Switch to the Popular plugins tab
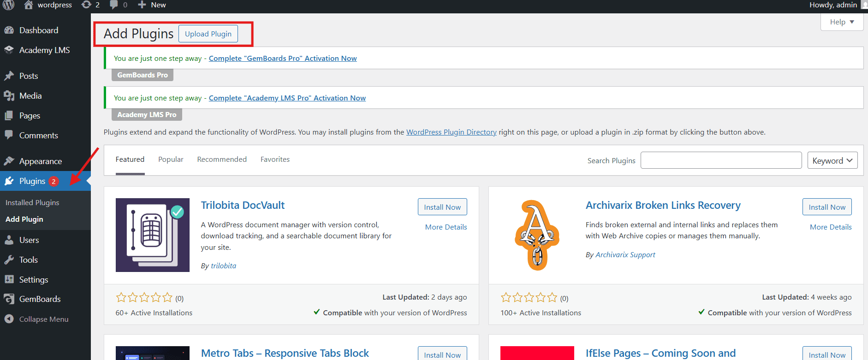Viewport: 868px width, 360px height. [171, 159]
